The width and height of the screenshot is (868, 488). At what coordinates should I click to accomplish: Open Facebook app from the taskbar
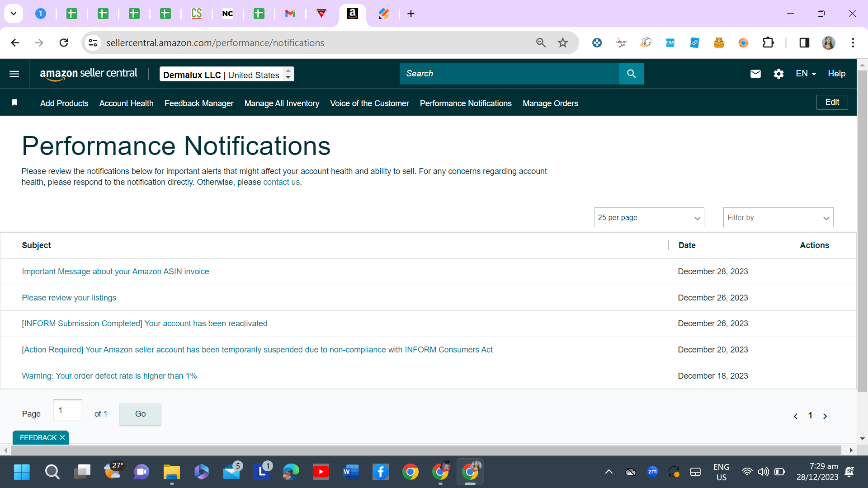click(381, 472)
